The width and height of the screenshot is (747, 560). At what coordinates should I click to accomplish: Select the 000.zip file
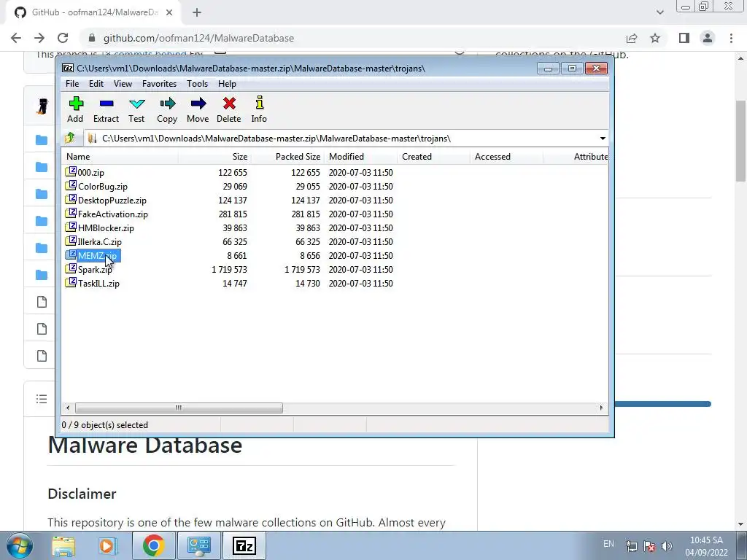(x=90, y=172)
